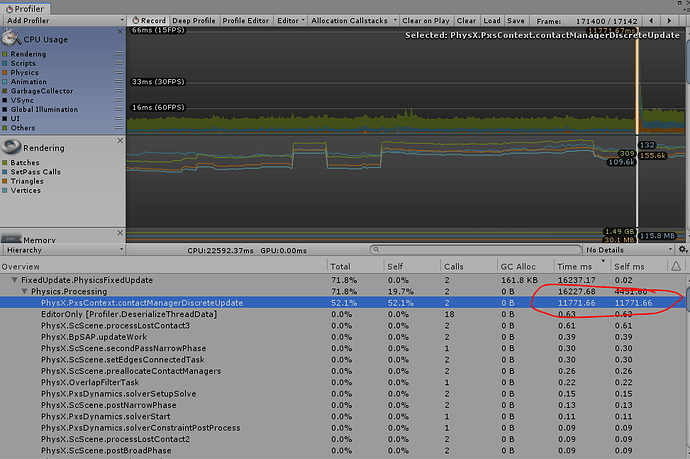Select PhysX.ScScene.processLostContact3 row
This screenshot has height=459, width=690.
[x=342, y=326]
